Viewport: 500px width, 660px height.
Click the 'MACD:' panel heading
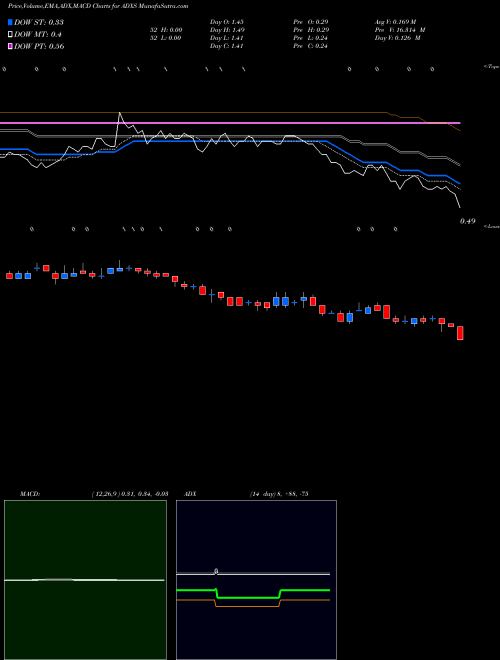[x=29, y=494]
